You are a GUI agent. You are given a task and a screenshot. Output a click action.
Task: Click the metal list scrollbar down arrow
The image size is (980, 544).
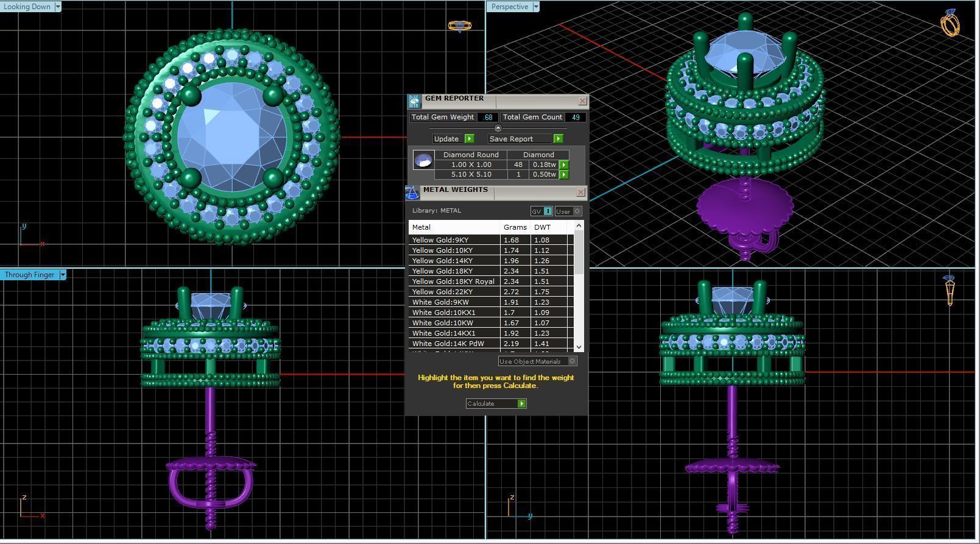579,347
